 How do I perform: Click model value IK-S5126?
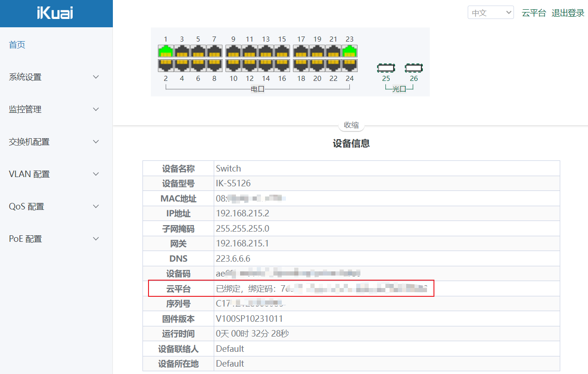point(233,184)
